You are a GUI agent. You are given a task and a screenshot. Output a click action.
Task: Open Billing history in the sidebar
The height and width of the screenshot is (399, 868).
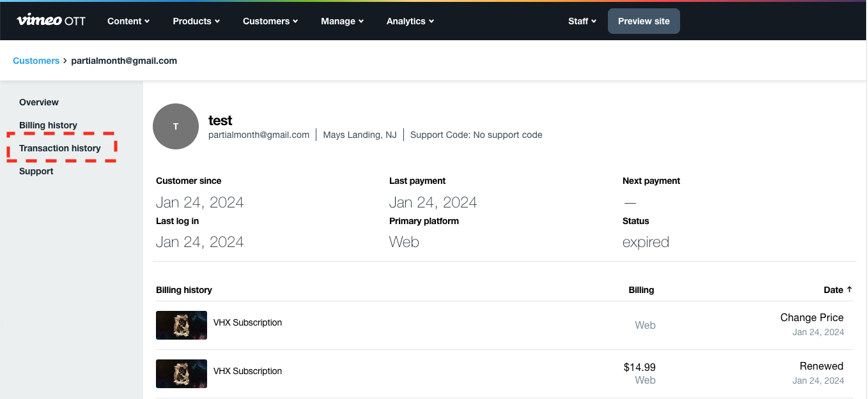point(48,125)
